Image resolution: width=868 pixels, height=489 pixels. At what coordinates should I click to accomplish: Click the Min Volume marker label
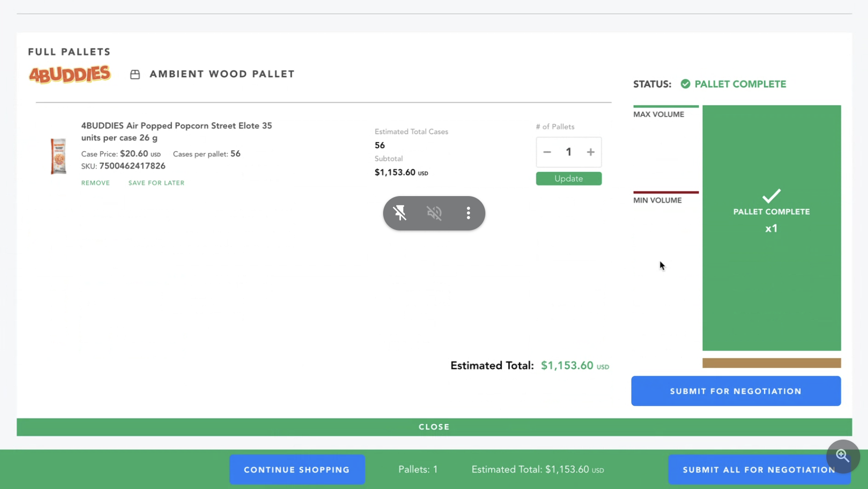[x=657, y=200]
